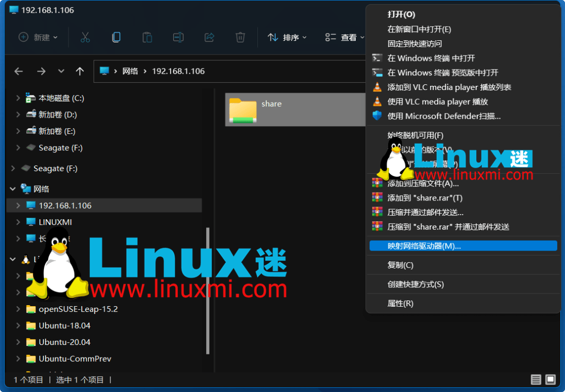Expand the Ubuntu-CommPrev node
565x392 pixels.
(x=18, y=359)
